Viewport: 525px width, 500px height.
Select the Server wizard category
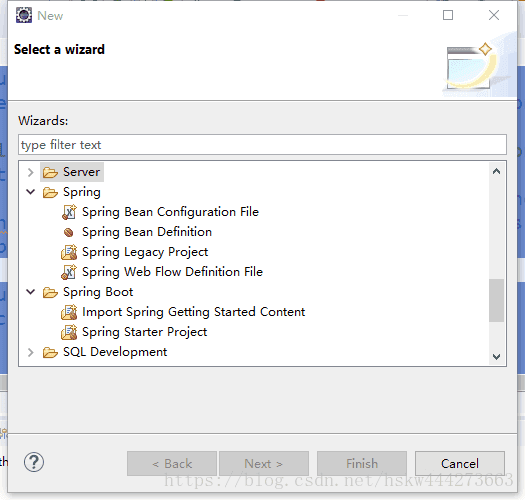(x=81, y=172)
